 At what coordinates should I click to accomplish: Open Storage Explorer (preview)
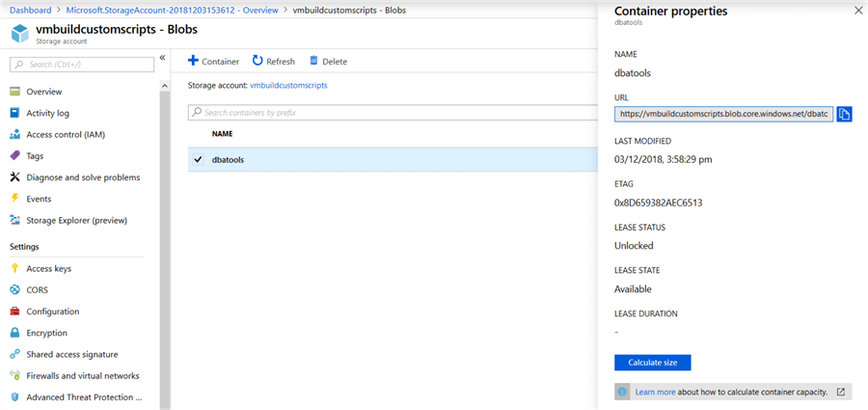tap(77, 221)
